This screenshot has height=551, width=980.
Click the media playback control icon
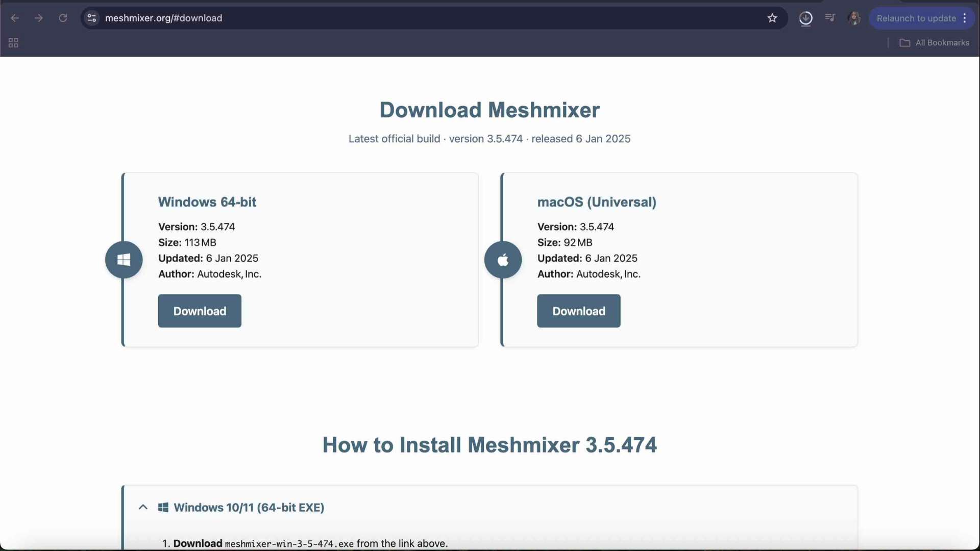pos(830,18)
